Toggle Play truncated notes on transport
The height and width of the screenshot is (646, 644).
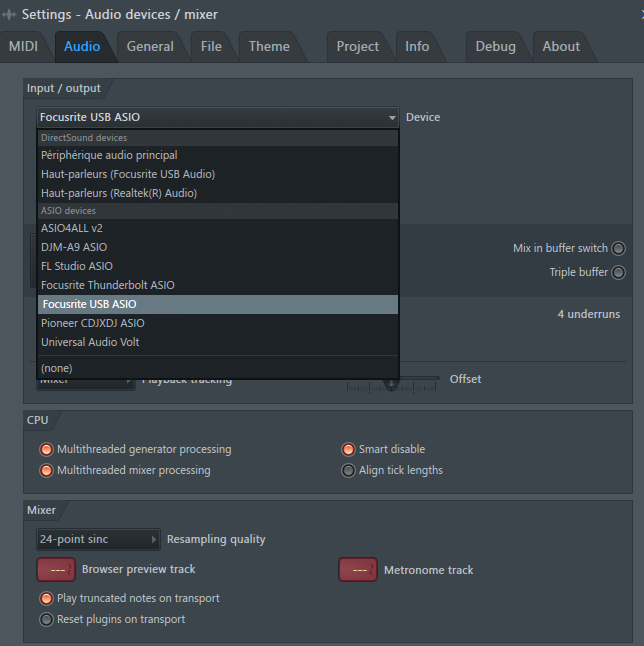pos(46,598)
